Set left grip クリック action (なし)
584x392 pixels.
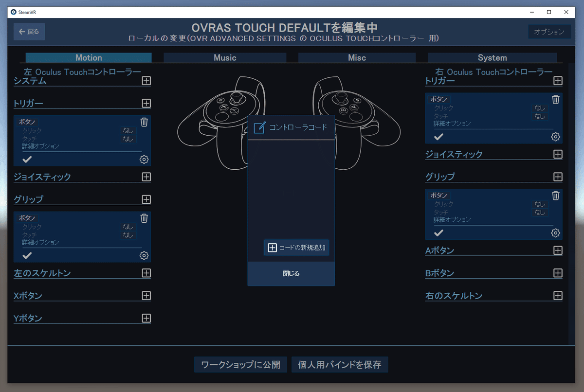pos(128,227)
